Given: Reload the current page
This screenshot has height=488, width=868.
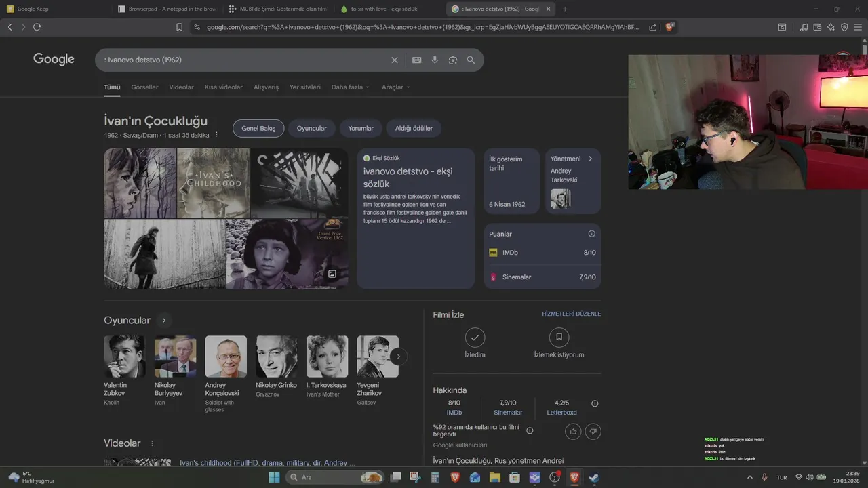Looking at the screenshot, I should coord(37,27).
